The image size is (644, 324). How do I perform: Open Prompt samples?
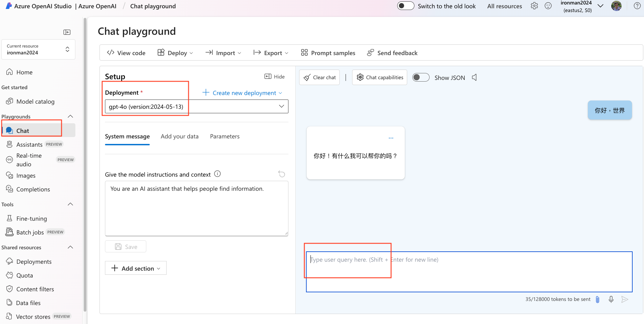click(328, 53)
